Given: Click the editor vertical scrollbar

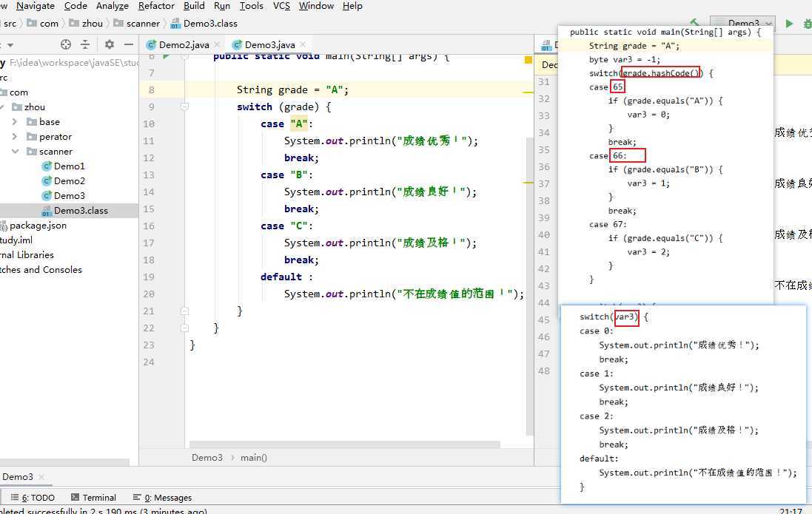Looking at the screenshot, I should (530, 286).
